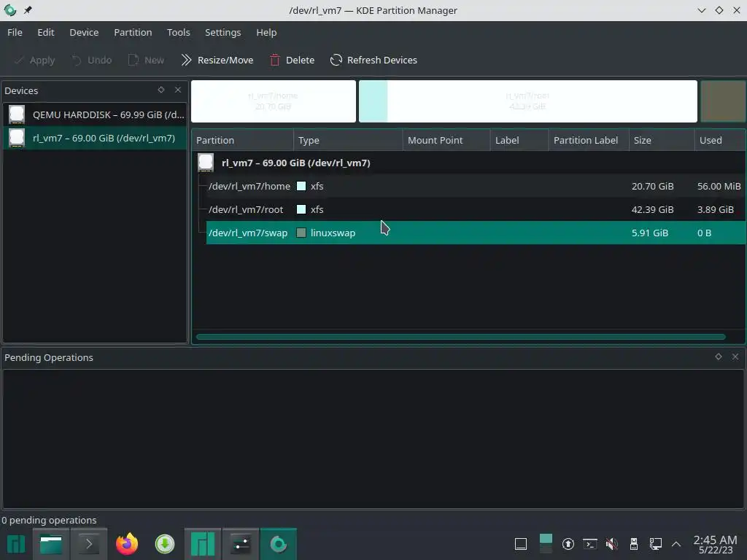747x560 pixels.
Task: Switch to the Manjaro Hello taskbar window
Action: [203, 544]
